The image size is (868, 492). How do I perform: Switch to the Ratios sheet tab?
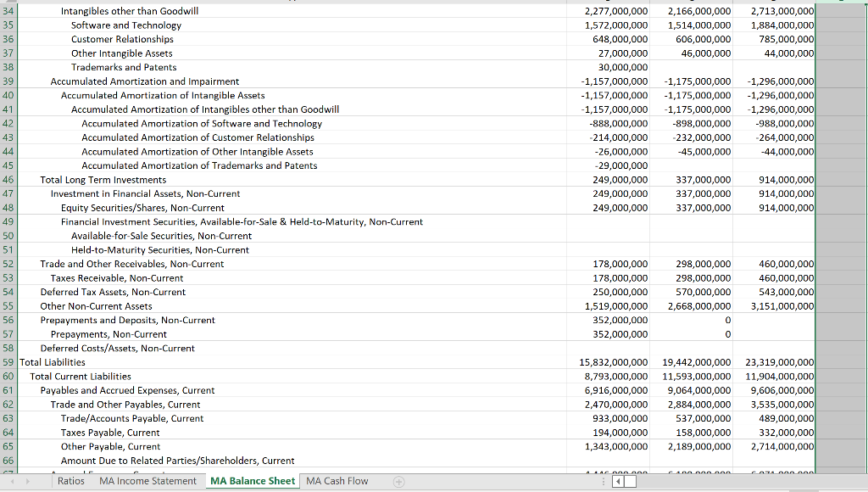(71, 481)
